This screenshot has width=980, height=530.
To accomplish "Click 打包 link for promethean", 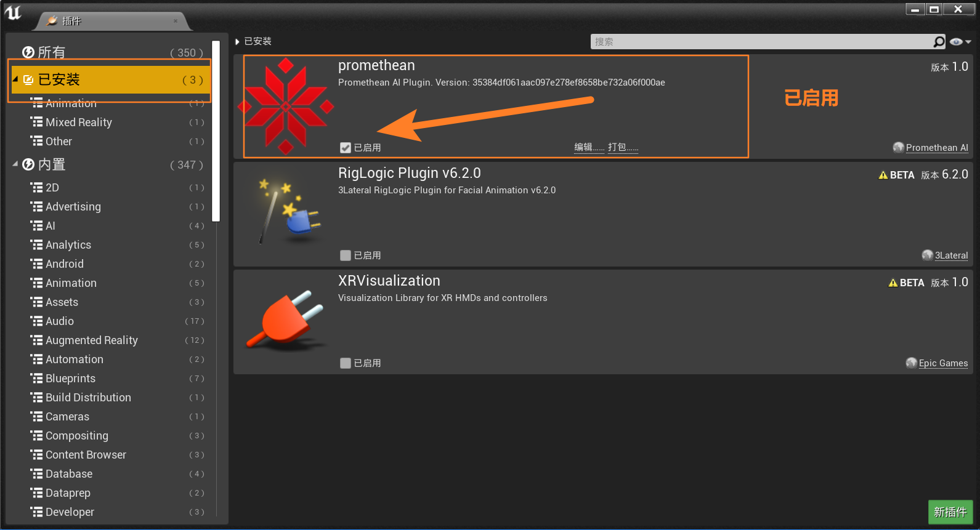I will [623, 147].
